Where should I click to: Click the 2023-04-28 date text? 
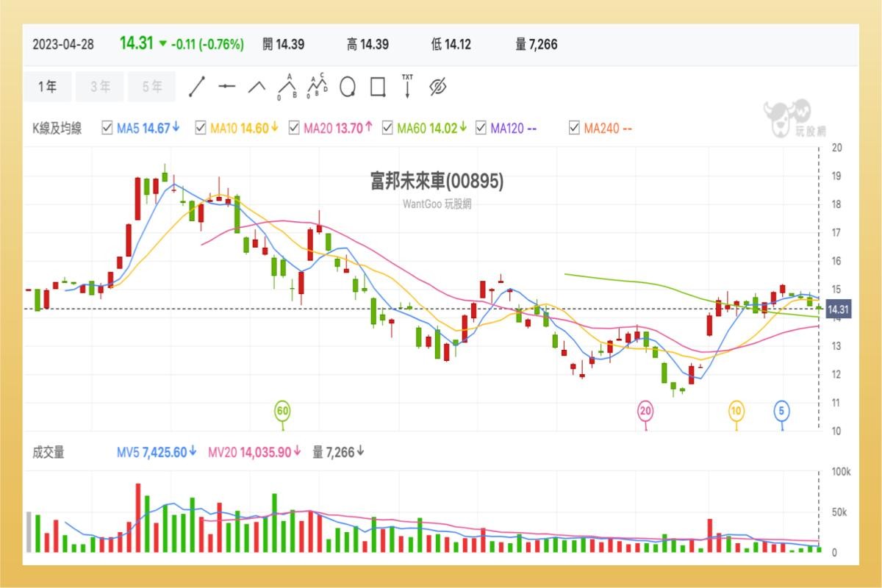pos(62,44)
